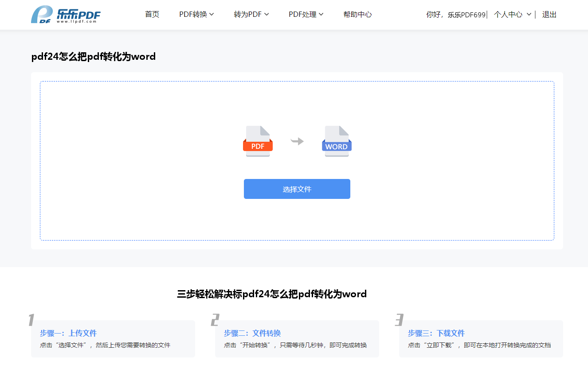The width and height of the screenshot is (588, 369).
Task: Click the 步骤三：下载文件 heading
Action: (x=436, y=333)
